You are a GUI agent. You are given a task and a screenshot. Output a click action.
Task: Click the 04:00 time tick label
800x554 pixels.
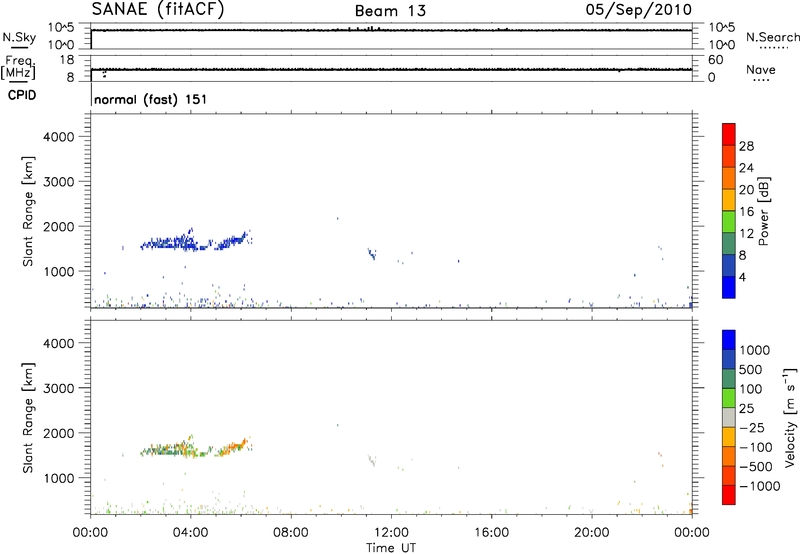[190, 533]
